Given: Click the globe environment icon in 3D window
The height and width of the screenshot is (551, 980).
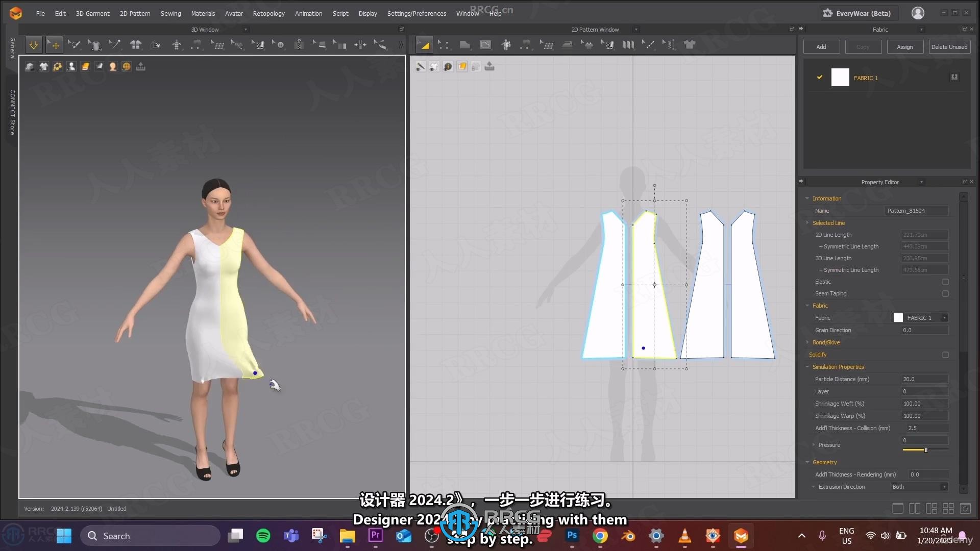Looking at the screenshot, I should [x=127, y=66].
